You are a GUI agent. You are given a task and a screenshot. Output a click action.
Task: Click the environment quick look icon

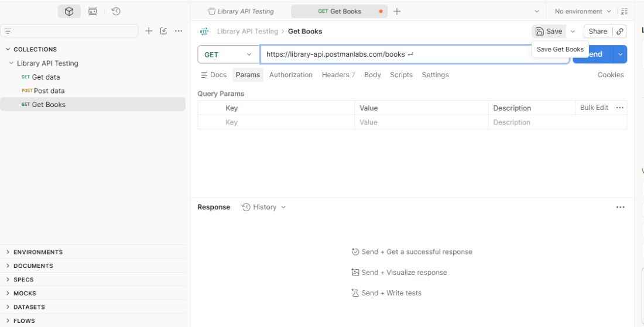tap(624, 12)
